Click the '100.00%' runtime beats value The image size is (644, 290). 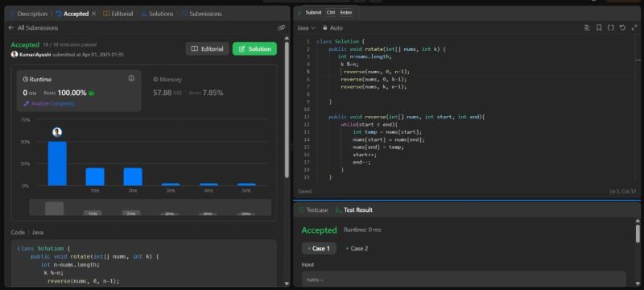click(72, 93)
